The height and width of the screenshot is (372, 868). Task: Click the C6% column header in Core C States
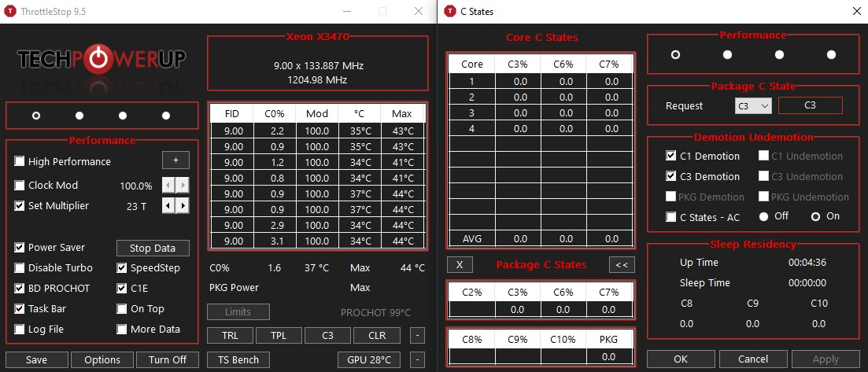pos(563,64)
